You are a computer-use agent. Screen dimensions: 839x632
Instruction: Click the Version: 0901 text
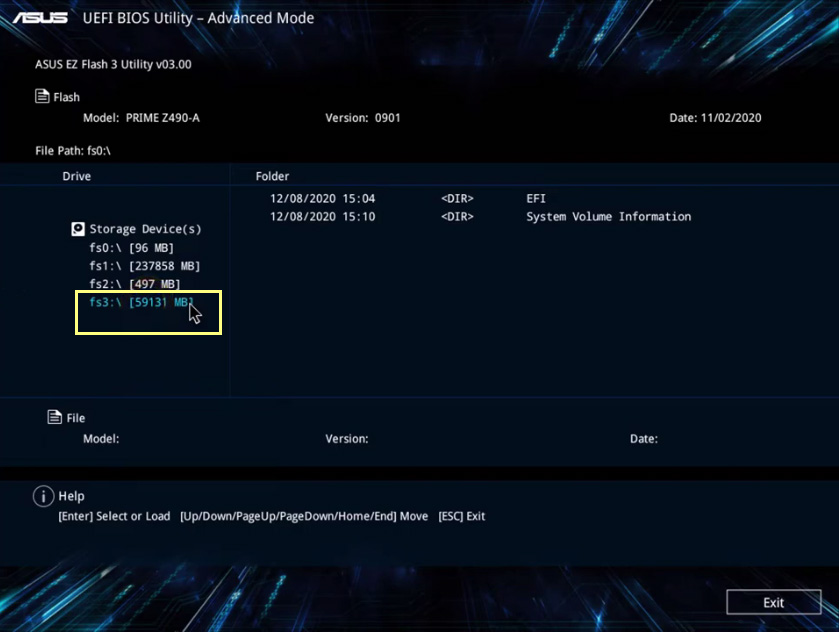pyautogui.click(x=363, y=118)
